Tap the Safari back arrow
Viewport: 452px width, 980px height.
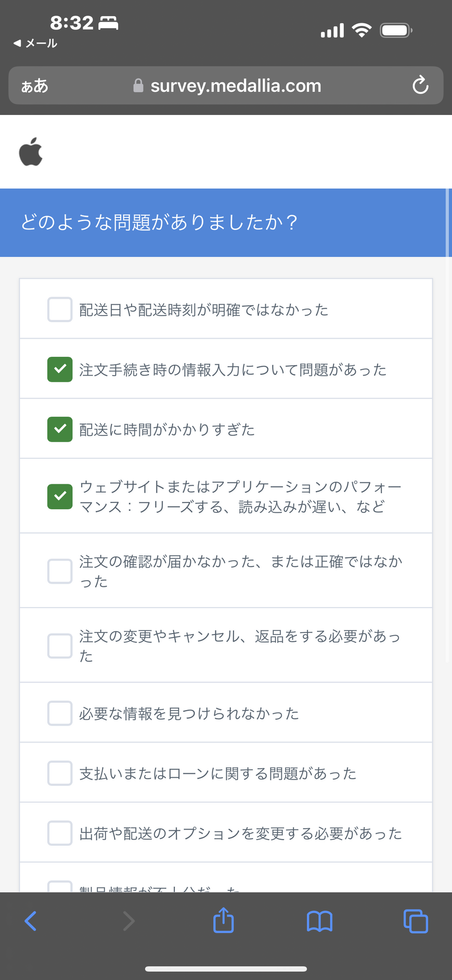coord(31,921)
